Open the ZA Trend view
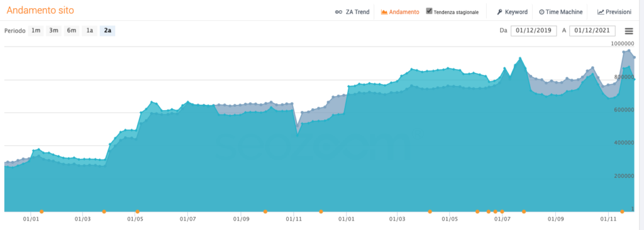Viewport: 644px width, 230px height. click(x=352, y=12)
